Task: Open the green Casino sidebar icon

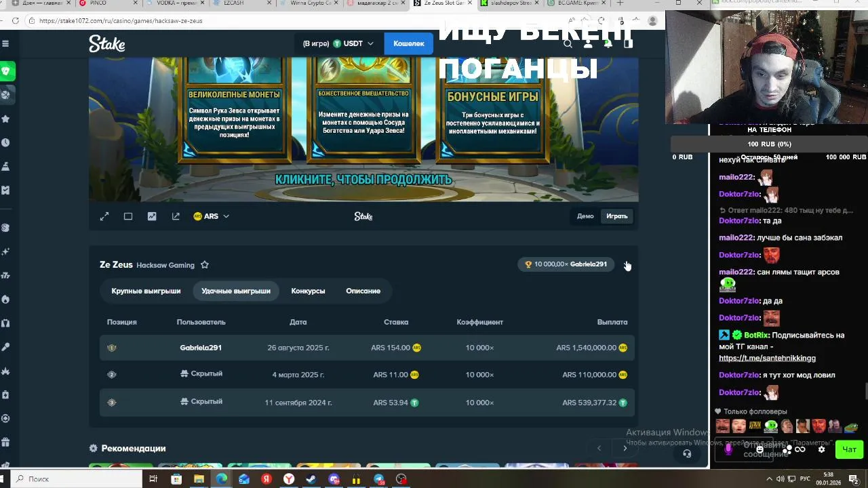Action: (6, 71)
